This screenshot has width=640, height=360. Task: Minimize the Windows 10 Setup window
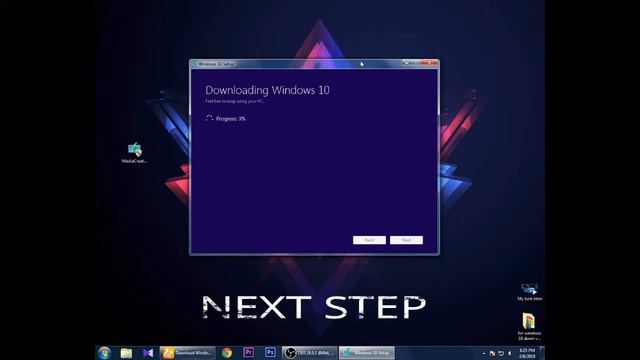pos(406,63)
